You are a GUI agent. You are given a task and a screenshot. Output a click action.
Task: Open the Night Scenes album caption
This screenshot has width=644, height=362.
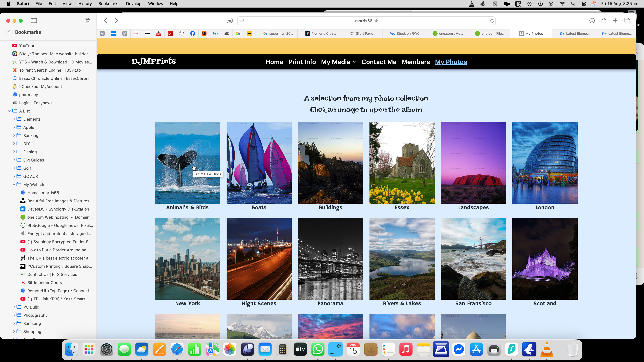coord(259,304)
